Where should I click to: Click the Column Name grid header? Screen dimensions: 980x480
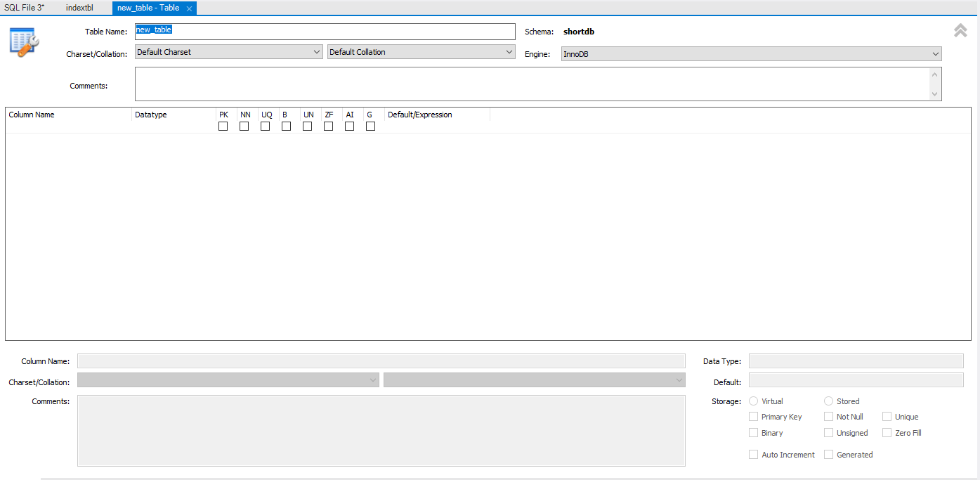click(x=69, y=115)
